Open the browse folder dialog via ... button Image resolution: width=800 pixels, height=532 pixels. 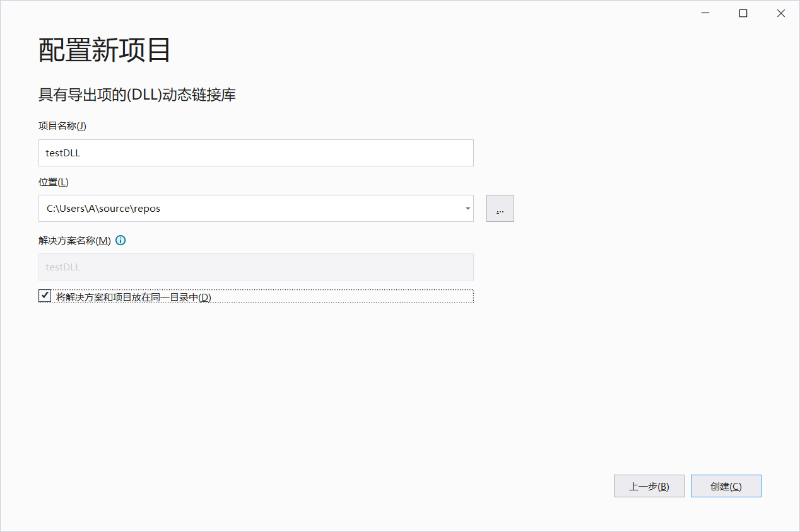pos(500,208)
